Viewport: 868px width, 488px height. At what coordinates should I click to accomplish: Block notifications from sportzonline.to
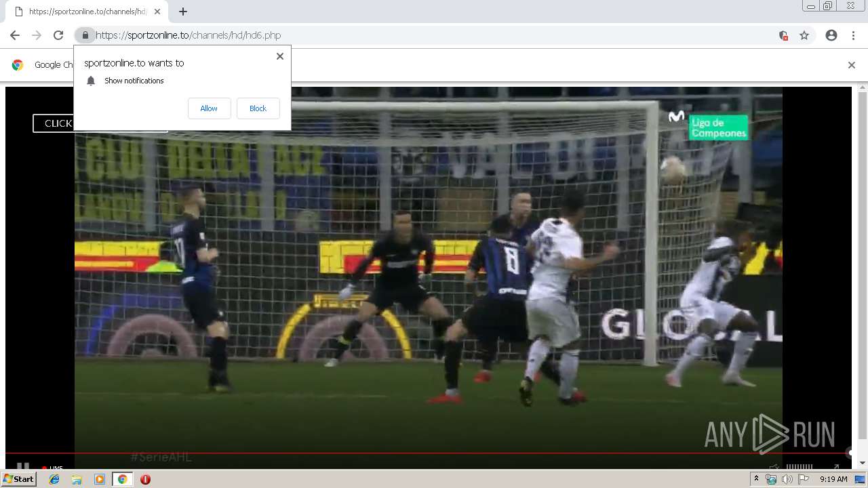pyautogui.click(x=258, y=108)
